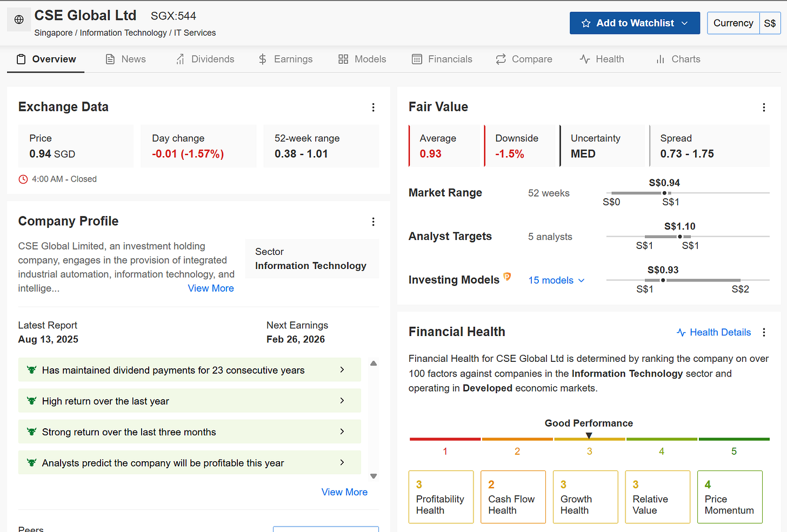Click the Compare arrows icon
787x532 pixels.
coord(501,59)
